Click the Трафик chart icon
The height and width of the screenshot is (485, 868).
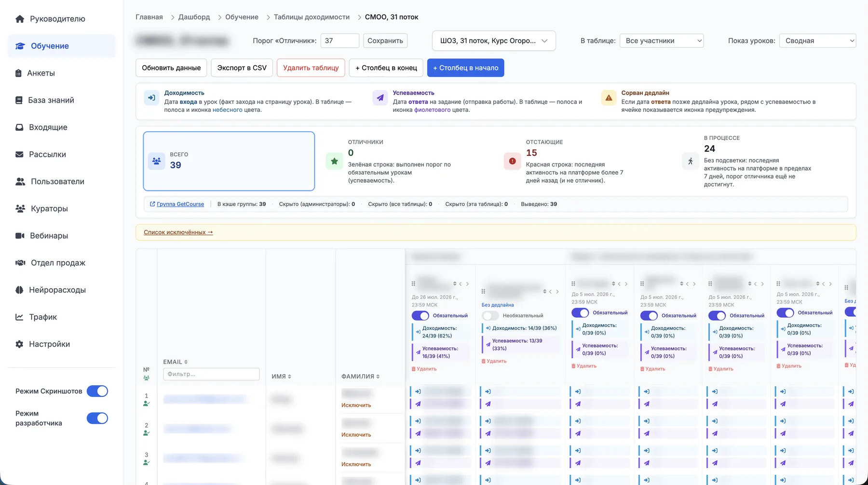click(x=19, y=317)
